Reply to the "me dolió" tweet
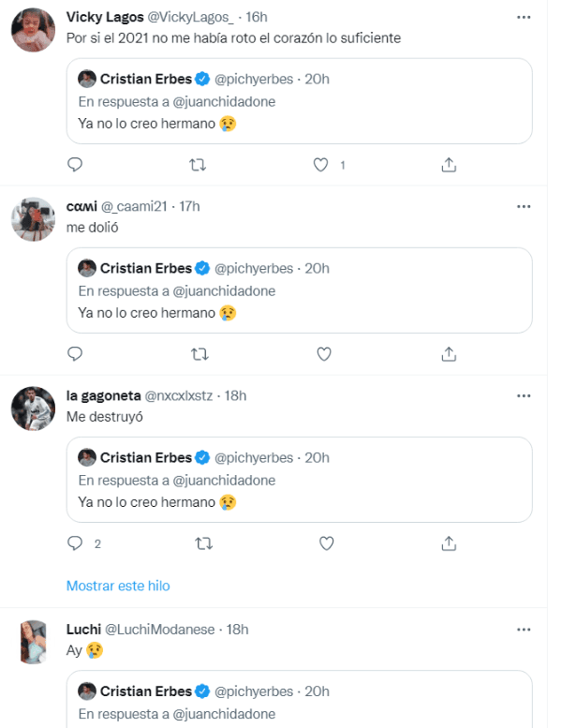Viewport: 562px width, 728px height. pyautogui.click(x=76, y=354)
